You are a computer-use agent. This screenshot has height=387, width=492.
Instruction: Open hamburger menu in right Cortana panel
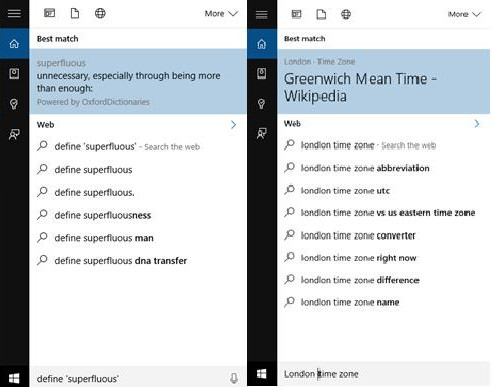click(x=262, y=14)
